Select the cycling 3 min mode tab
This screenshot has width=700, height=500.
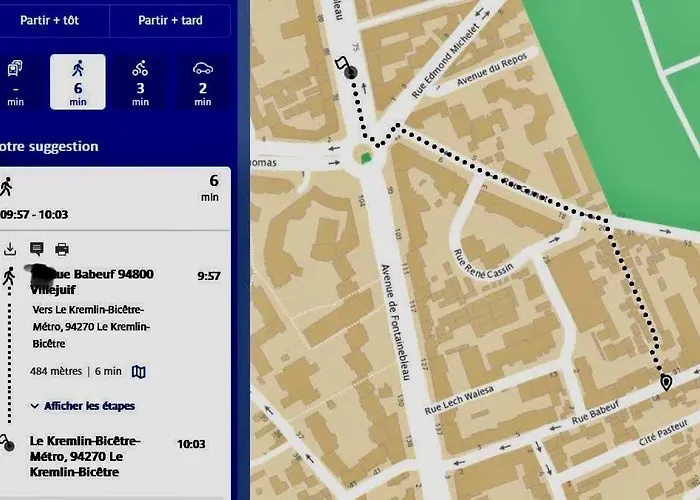point(140,82)
